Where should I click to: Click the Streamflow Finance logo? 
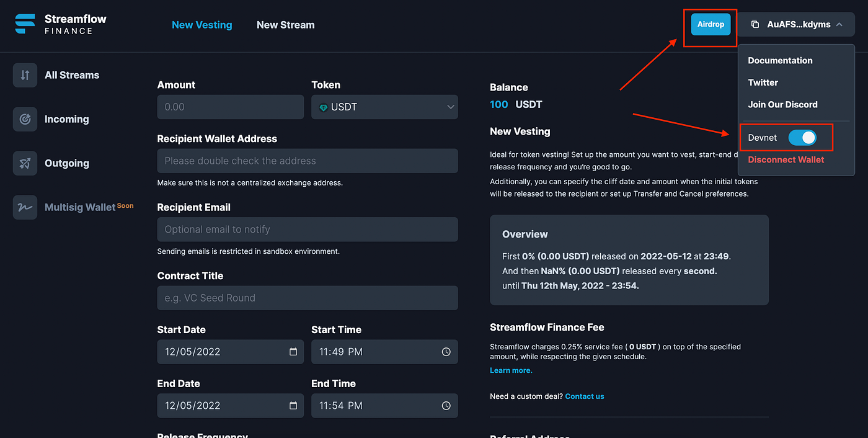(x=61, y=24)
